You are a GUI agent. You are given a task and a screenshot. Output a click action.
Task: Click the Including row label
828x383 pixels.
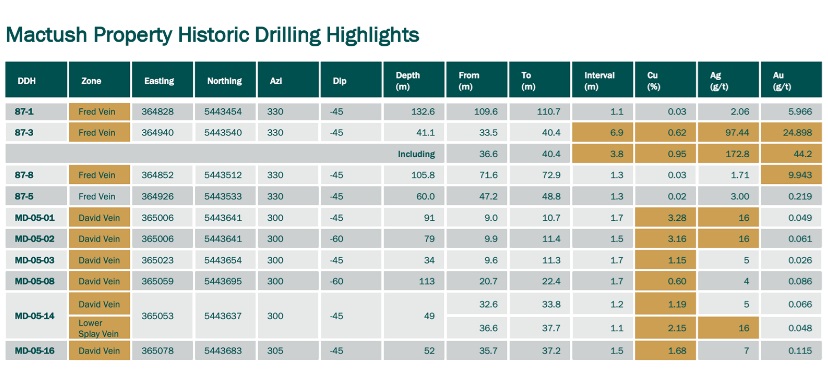[x=417, y=154]
